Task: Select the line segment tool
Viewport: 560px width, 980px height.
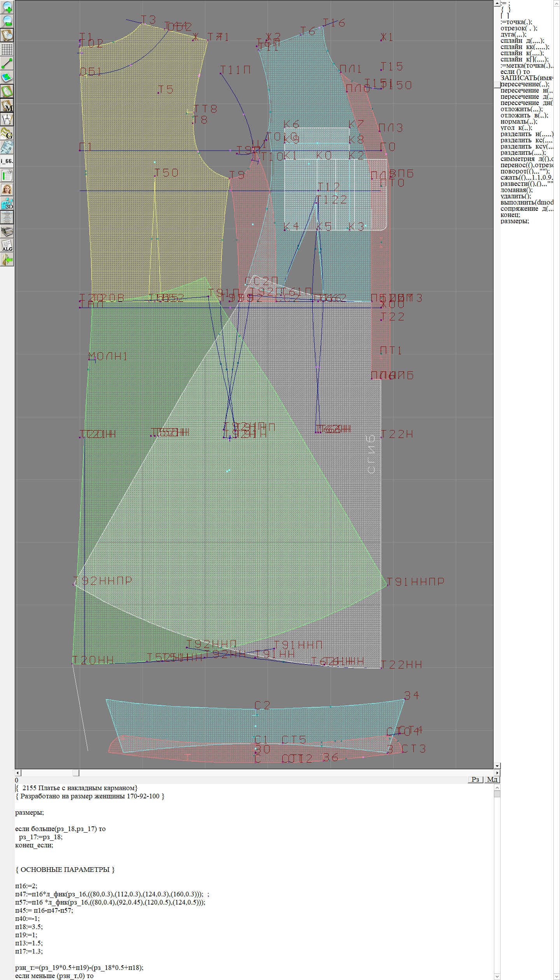Action: (7, 63)
